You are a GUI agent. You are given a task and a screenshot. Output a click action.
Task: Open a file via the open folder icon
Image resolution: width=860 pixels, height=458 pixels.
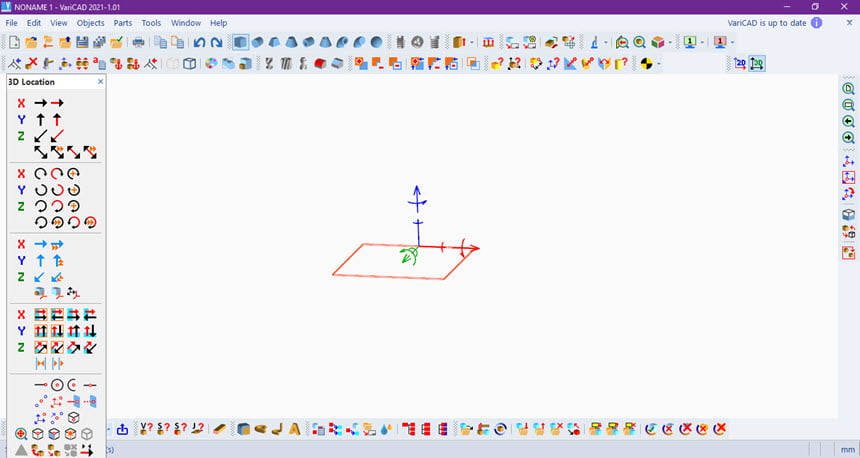[x=31, y=42]
